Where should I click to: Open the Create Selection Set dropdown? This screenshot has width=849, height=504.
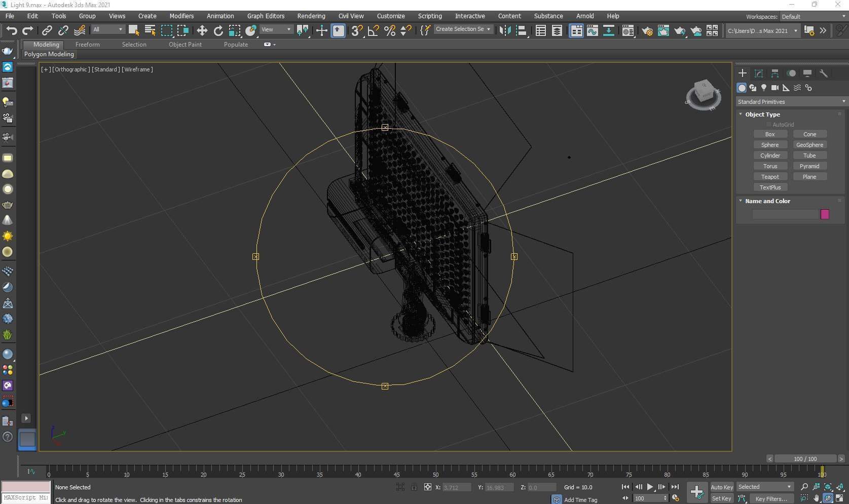[463, 29]
